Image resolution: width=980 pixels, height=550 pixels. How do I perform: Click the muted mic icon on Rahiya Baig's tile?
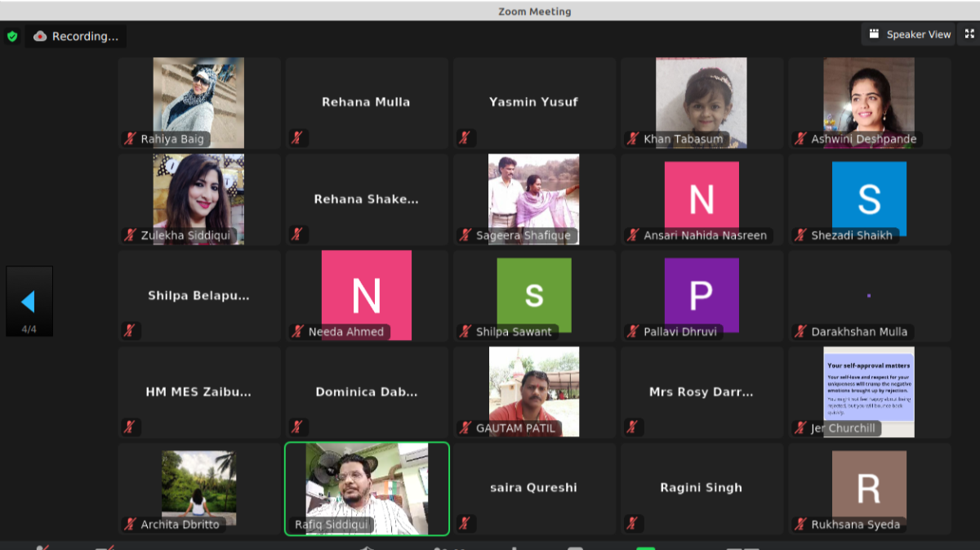(x=130, y=139)
